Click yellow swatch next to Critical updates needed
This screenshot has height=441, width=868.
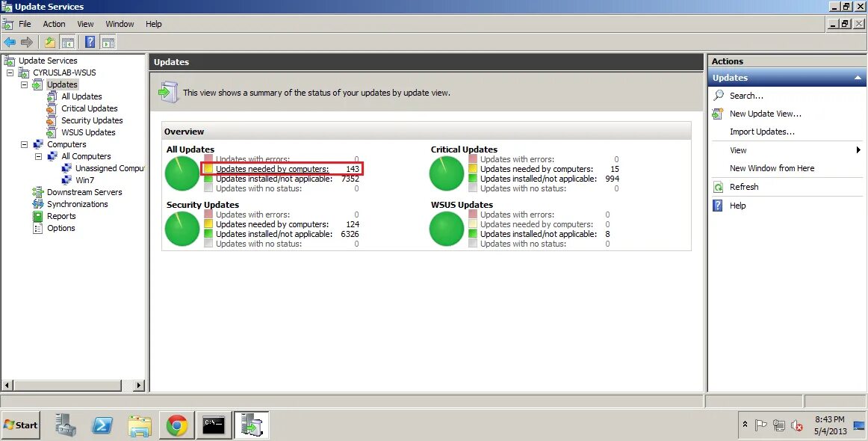[473, 168]
